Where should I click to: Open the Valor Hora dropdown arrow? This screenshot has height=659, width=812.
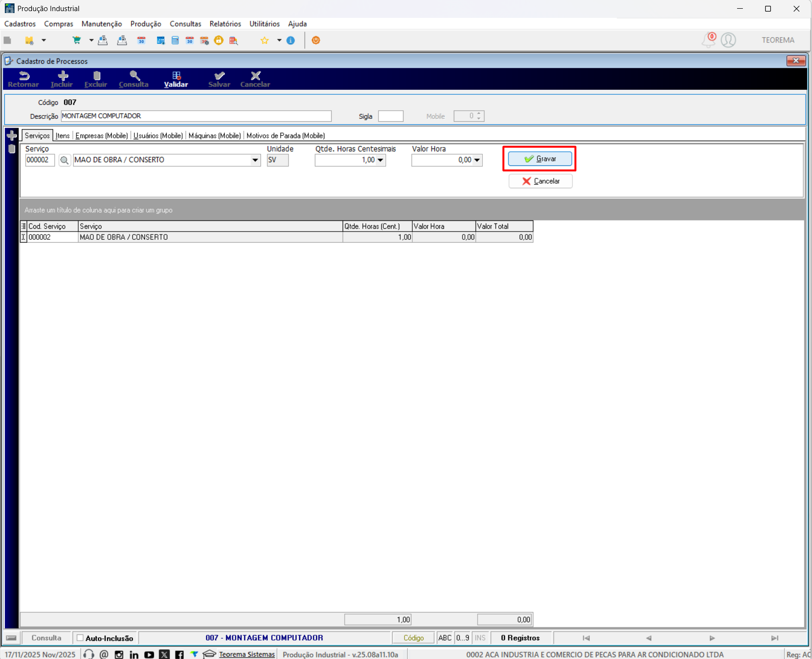point(477,160)
